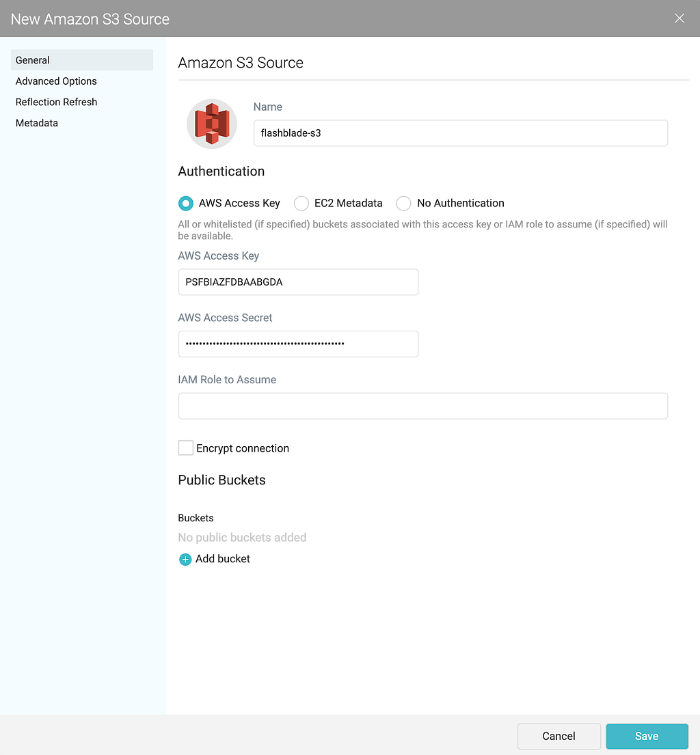700x755 pixels.
Task: Click the Add bucket link
Action: (223, 558)
